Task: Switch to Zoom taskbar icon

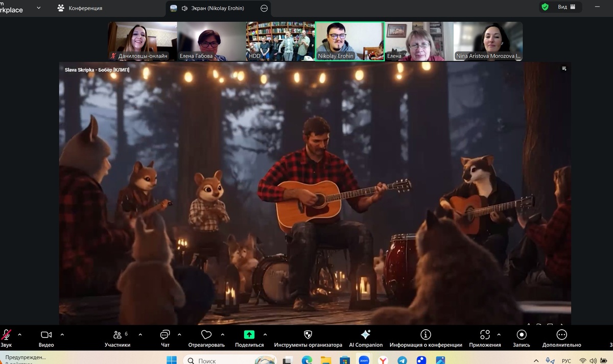Action: tap(364, 360)
